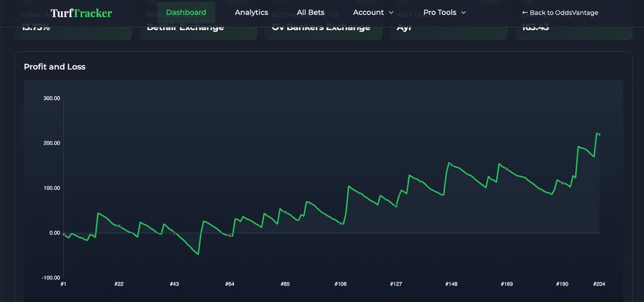Click the final data point at bet #204
The image size is (644, 302).
(x=599, y=135)
